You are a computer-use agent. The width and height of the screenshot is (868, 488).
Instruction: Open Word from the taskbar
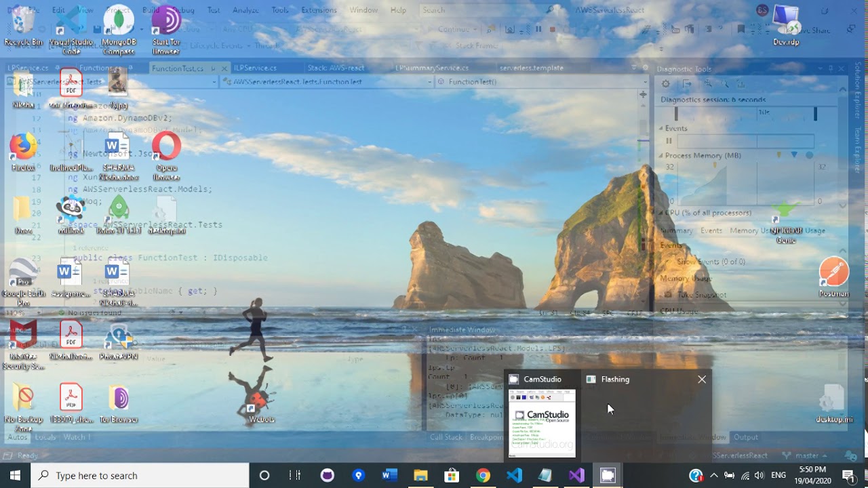[x=389, y=475]
